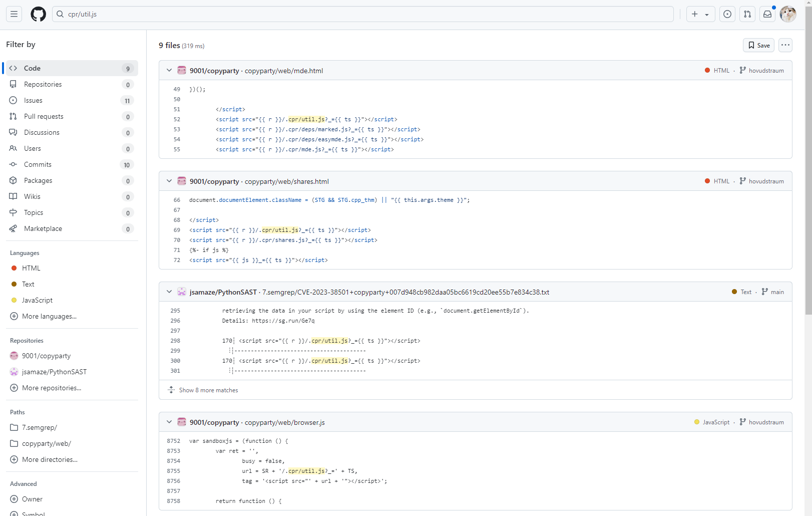Collapse the PythonSAST result card
Screen dimensions: 812x516
click(x=169, y=292)
